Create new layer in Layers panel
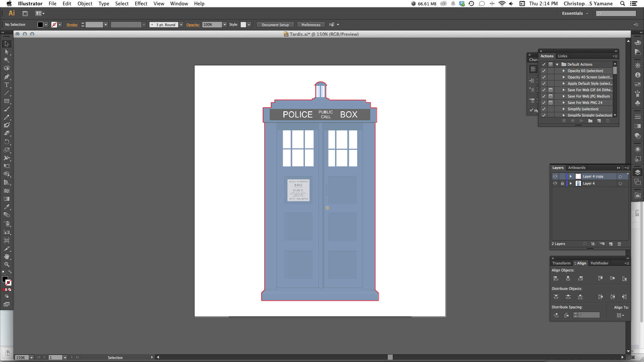Screen dimensions: 644x362 [610, 244]
